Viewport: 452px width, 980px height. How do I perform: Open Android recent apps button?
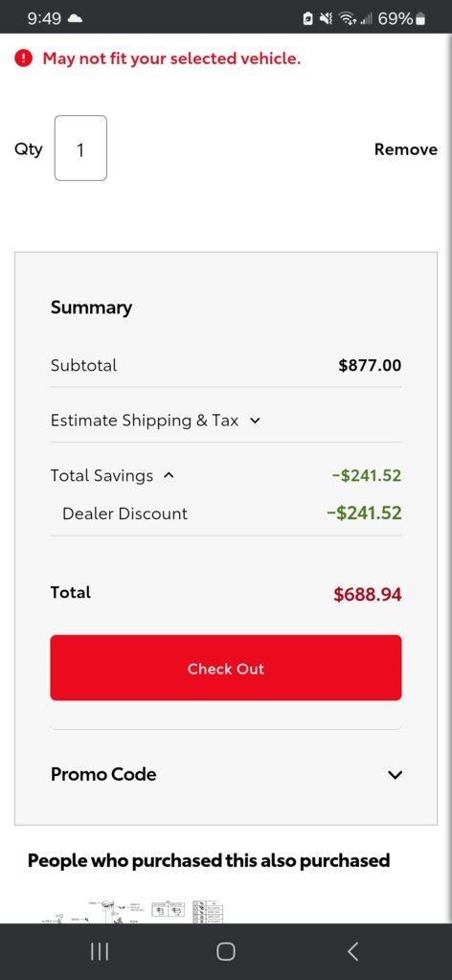pos(100,951)
